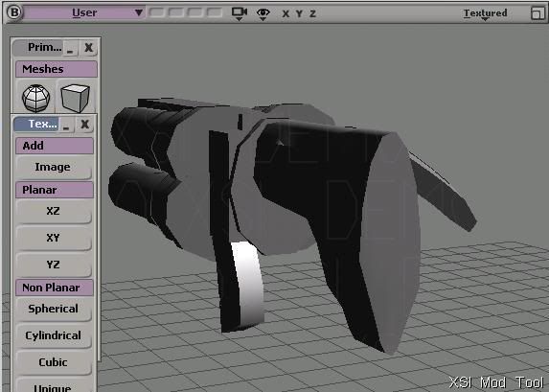Click the Unique projection button
The height and width of the screenshot is (392, 549).
[54, 385]
